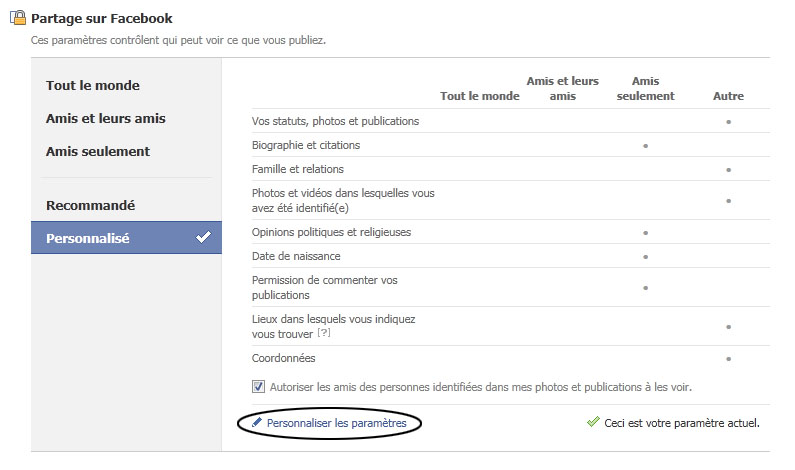This screenshot has height=470, width=795.
Task: Select the Amis et leurs amis preset
Action: point(105,118)
